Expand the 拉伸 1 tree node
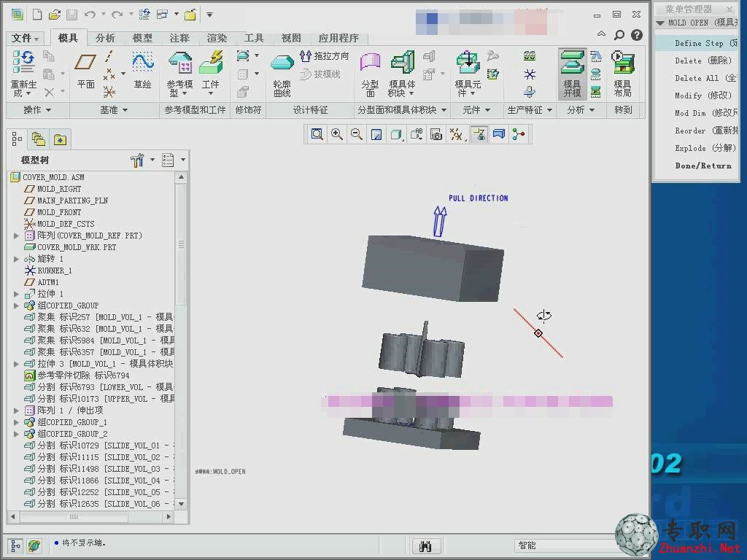The height and width of the screenshot is (560, 747). (16, 294)
